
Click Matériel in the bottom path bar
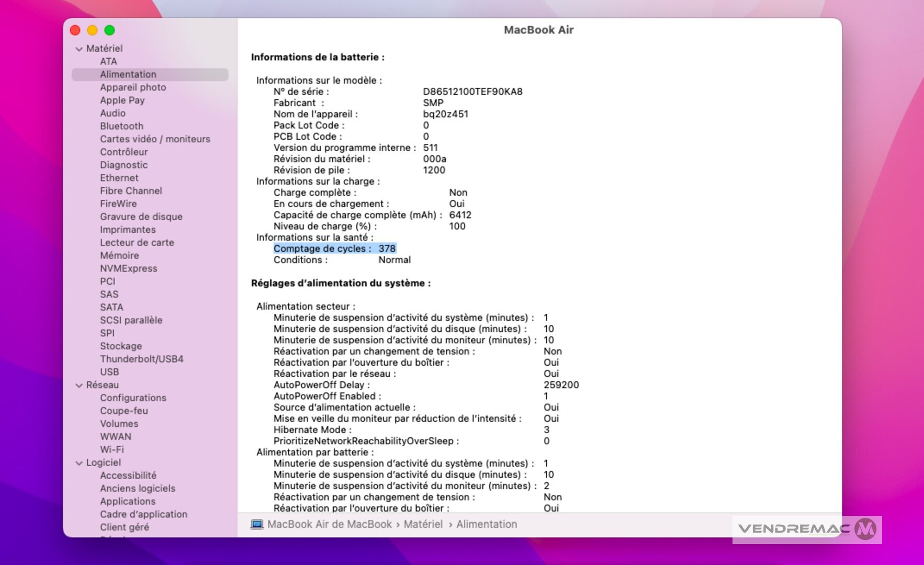[423, 524]
